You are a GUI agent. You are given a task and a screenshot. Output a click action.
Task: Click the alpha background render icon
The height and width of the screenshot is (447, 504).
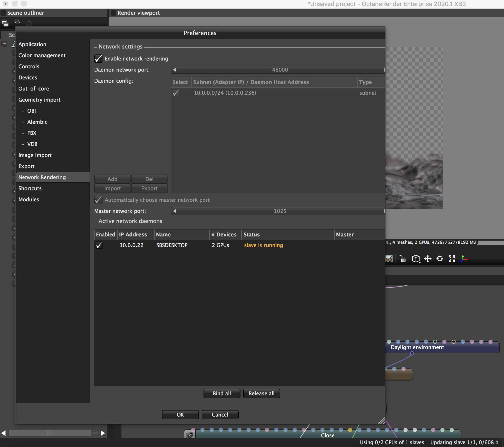click(389, 259)
